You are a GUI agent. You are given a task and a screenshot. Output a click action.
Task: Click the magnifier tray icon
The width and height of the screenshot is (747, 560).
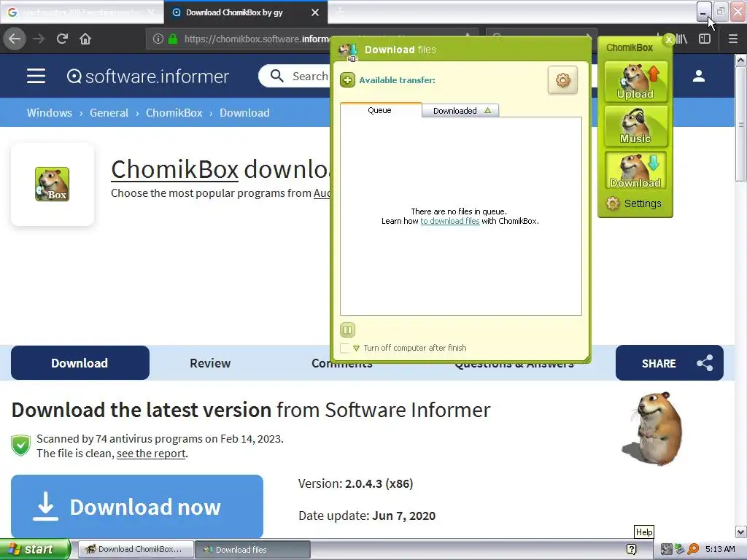click(x=693, y=550)
